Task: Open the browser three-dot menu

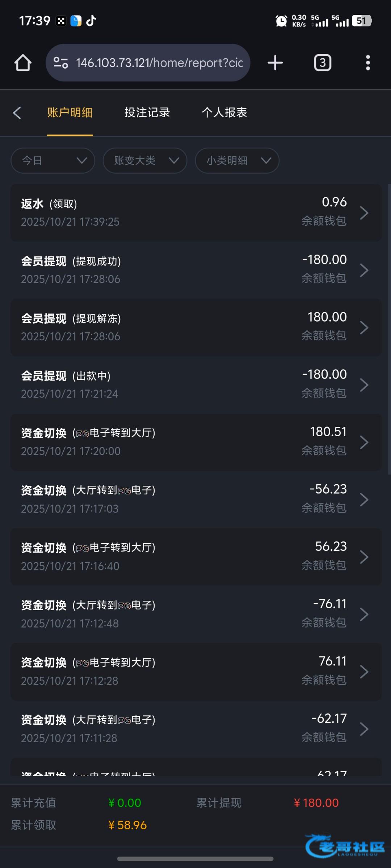Action: pos(368,63)
